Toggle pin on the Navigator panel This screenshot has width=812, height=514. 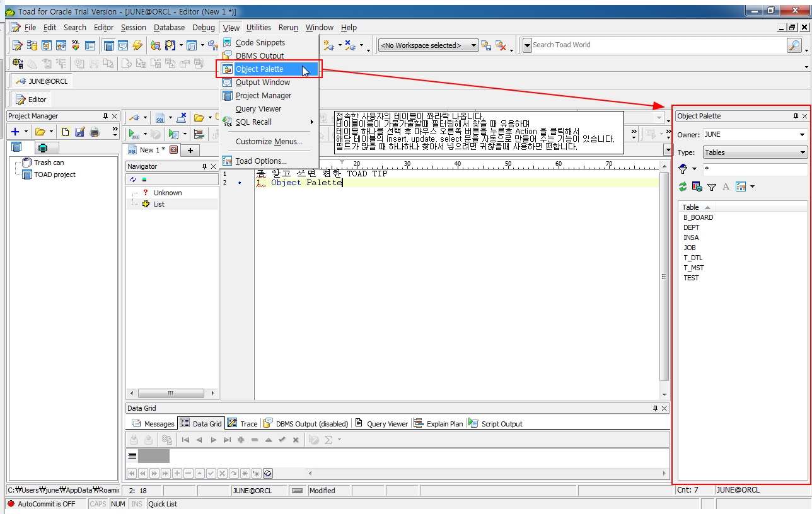[x=204, y=167]
